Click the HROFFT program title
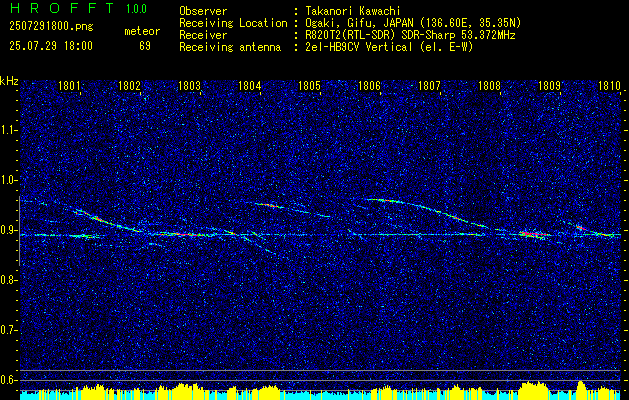The height and width of the screenshot is (400, 629). [63, 8]
